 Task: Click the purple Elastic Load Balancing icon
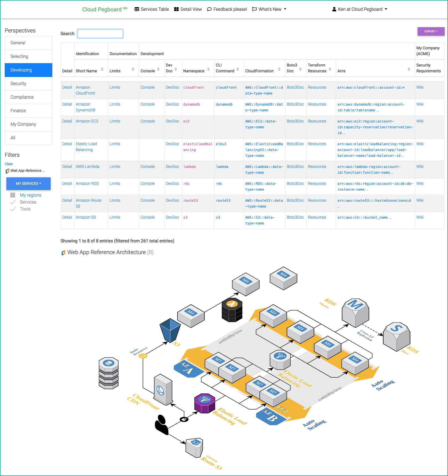tap(205, 403)
